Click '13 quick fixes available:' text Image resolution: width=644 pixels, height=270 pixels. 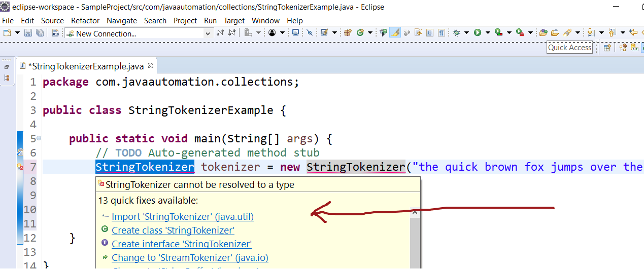click(148, 201)
